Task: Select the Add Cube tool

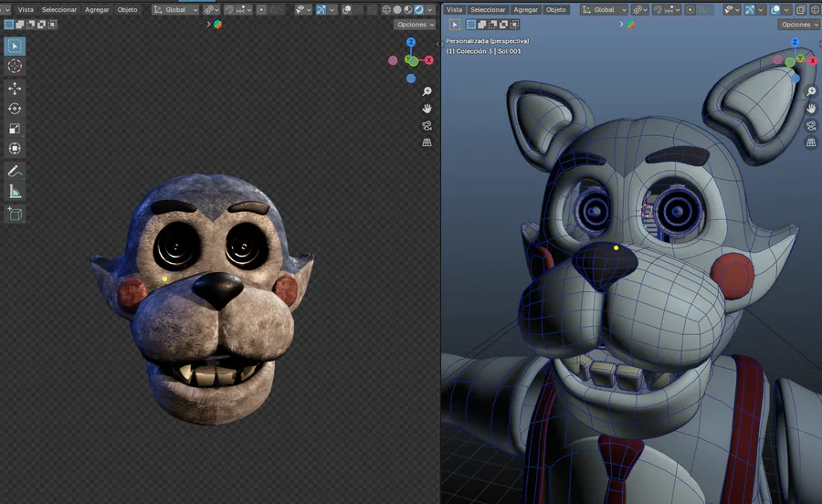Action: click(x=15, y=214)
